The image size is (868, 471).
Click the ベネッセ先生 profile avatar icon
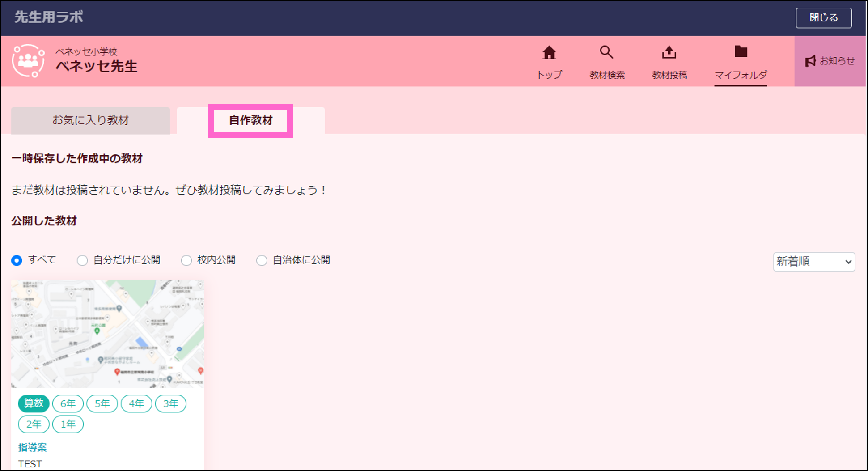click(x=28, y=61)
